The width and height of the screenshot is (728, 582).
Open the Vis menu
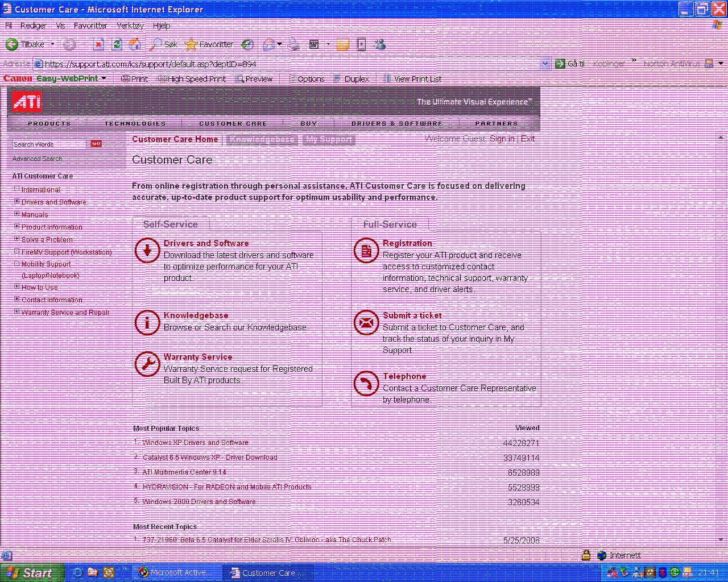point(61,26)
